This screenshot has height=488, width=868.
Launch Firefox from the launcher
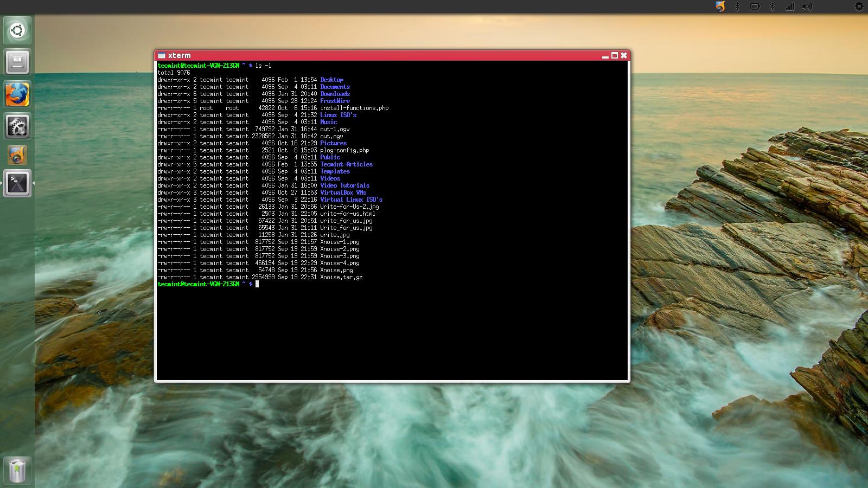[17, 94]
